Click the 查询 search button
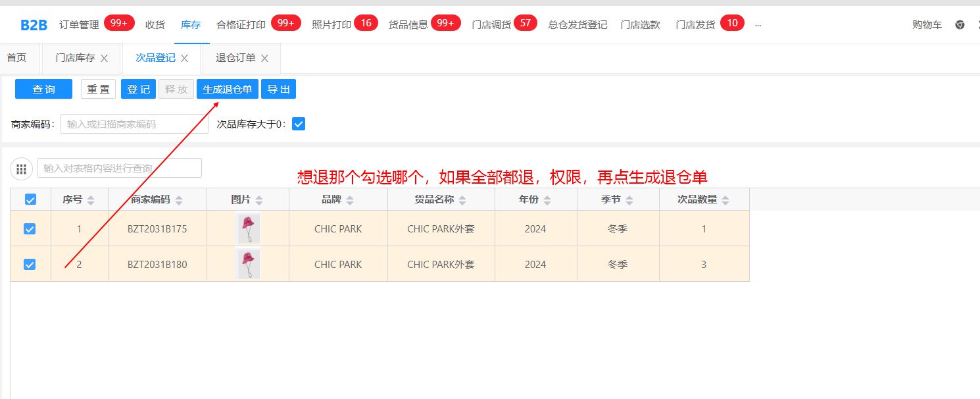Screen dimensions: 980x399 (x=43, y=89)
